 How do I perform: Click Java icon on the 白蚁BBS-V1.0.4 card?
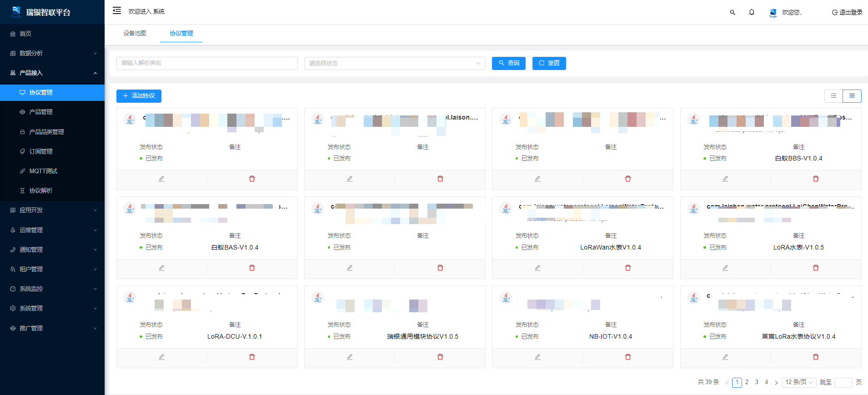[x=693, y=119]
